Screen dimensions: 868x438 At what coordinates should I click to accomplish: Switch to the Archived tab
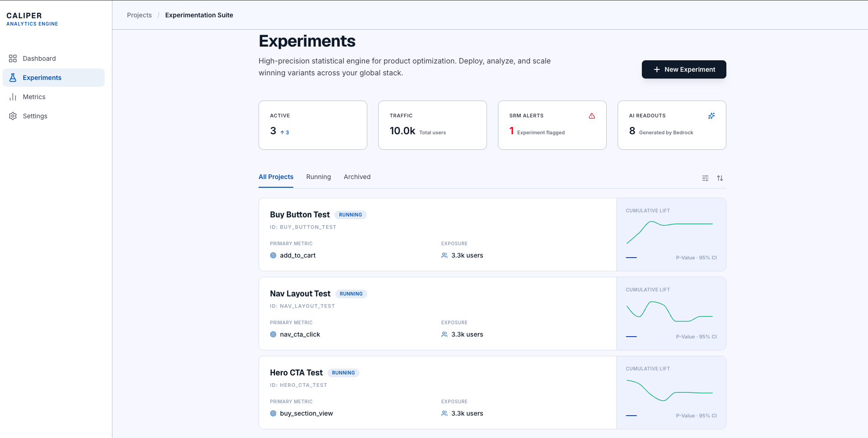pyautogui.click(x=357, y=177)
